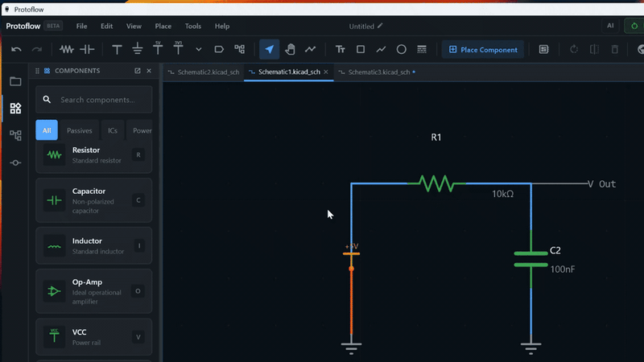Choose the text annotation tool
The width and height of the screenshot is (644, 362).
pyautogui.click(x=340, y=50)
